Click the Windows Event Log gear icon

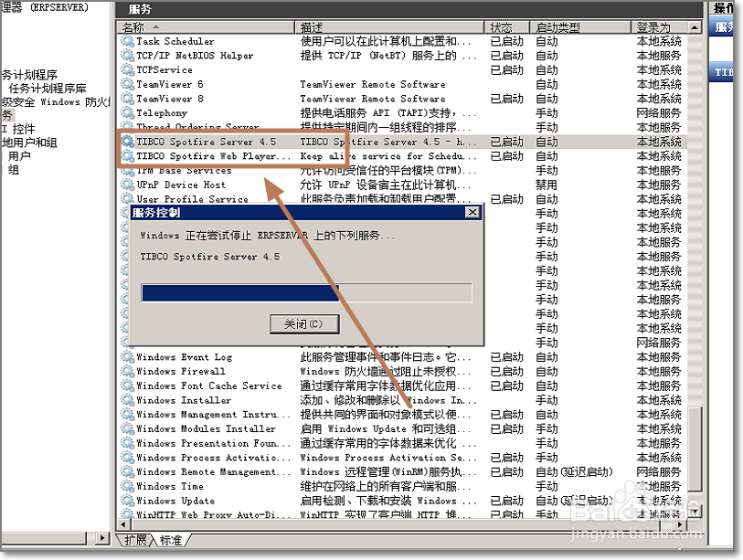tap(127, 357)
